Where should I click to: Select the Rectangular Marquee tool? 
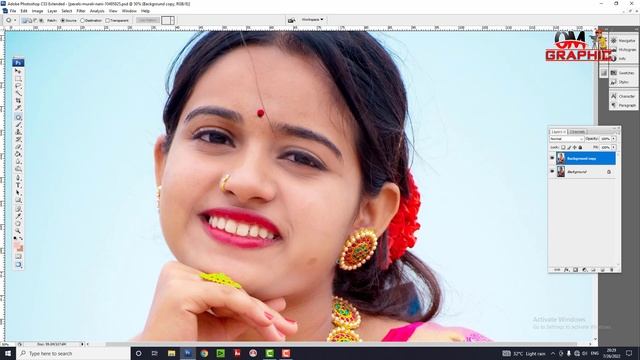tap(18, 79)
